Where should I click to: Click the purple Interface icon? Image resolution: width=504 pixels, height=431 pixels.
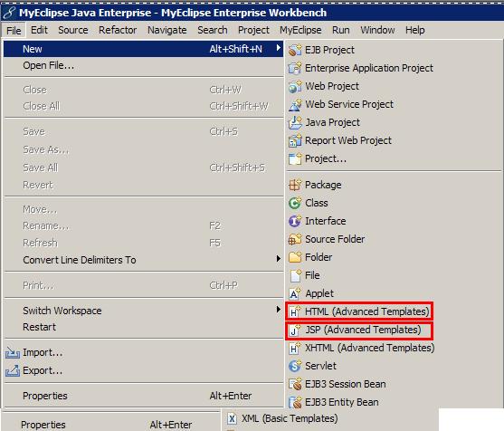[295, 221]
